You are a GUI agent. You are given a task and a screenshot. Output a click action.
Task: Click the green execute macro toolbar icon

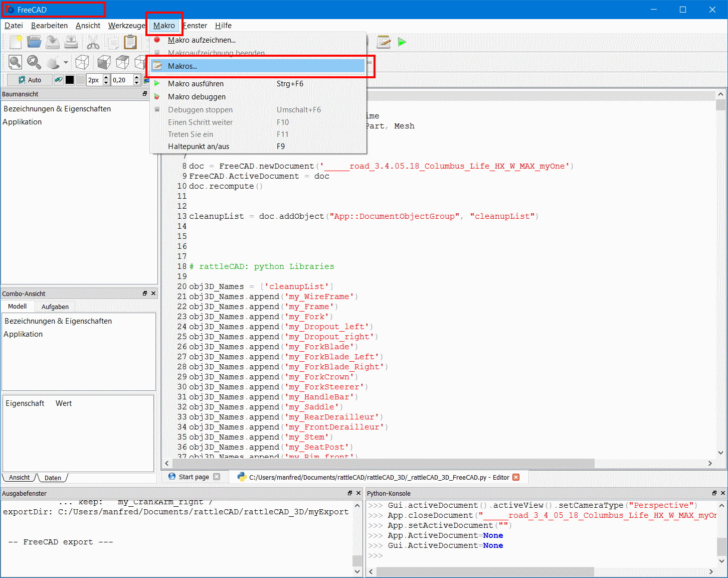402,42
